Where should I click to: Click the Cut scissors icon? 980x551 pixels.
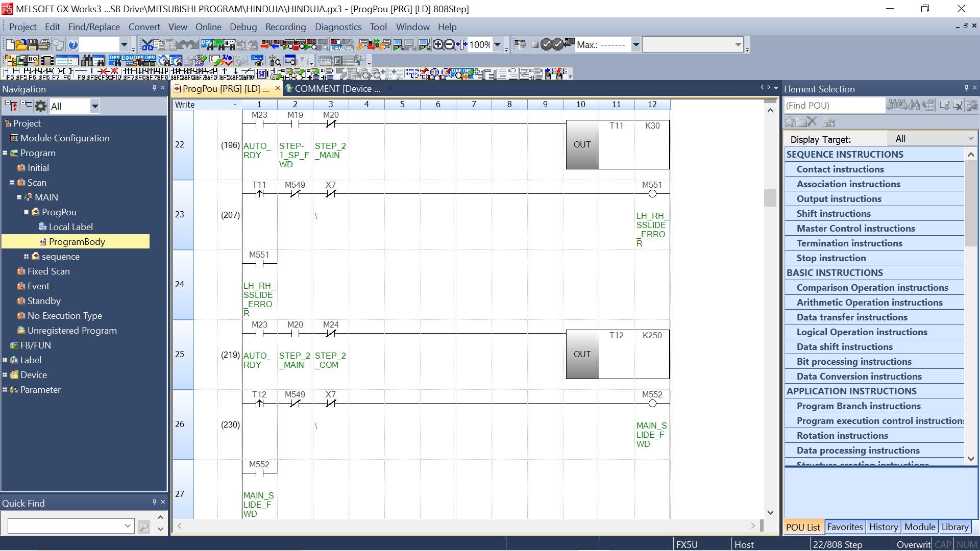pyautogui.click(x=147, y=45)
